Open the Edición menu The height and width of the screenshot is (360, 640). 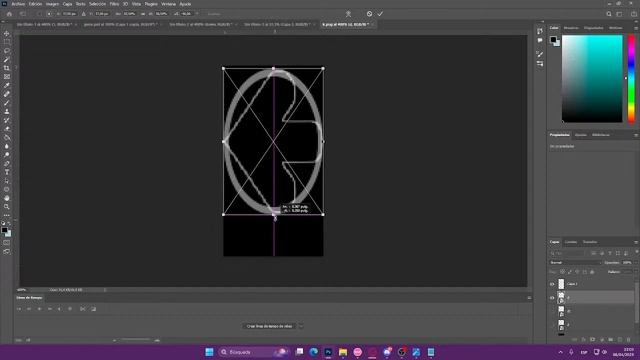[x=35, y=4]
